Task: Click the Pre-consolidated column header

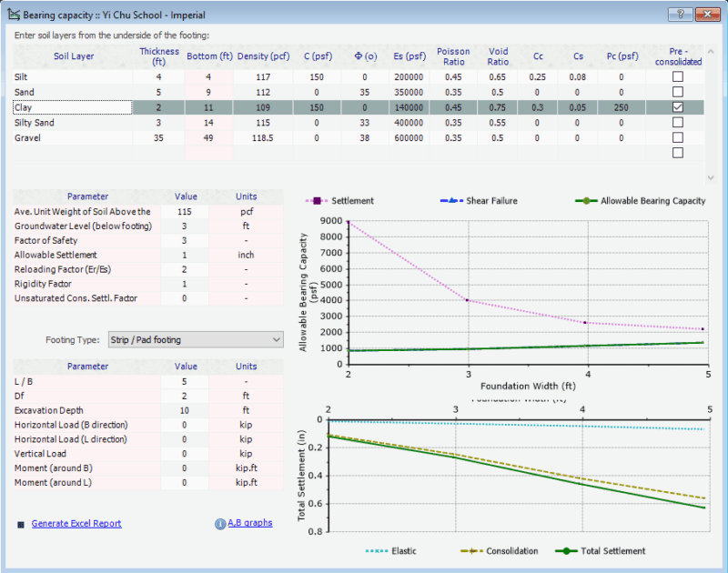Action: [x=678, y=56]
